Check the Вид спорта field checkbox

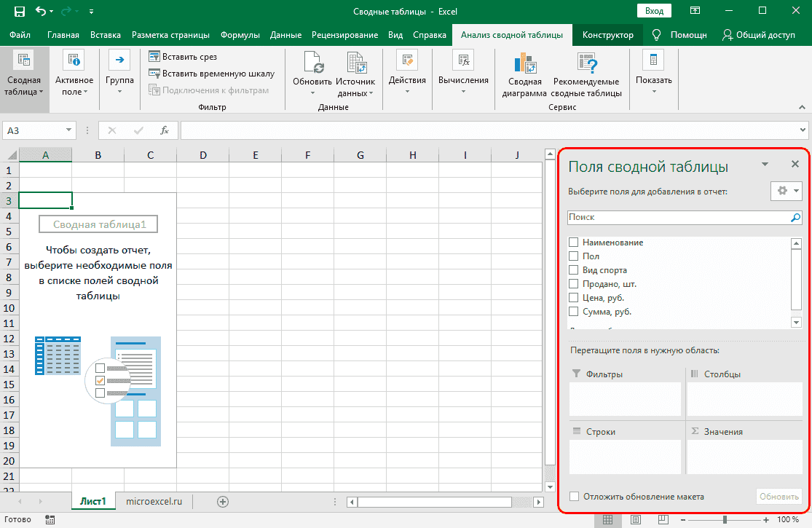click(x=574, y=270)
